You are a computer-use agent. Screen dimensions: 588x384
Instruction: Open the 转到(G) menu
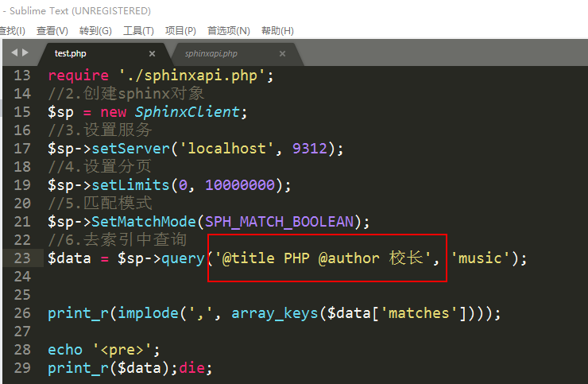click(x=95, y=30)
